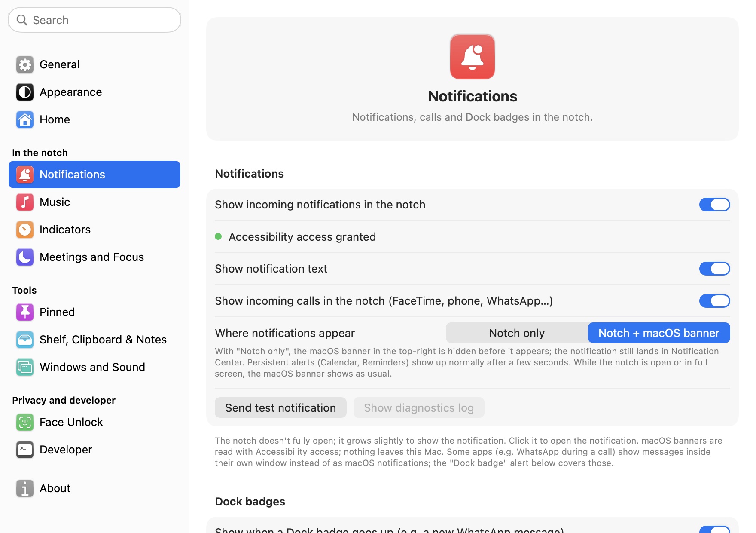756x533 pixels.
Task: Go to Home house icon
Action: pos(25,119)
